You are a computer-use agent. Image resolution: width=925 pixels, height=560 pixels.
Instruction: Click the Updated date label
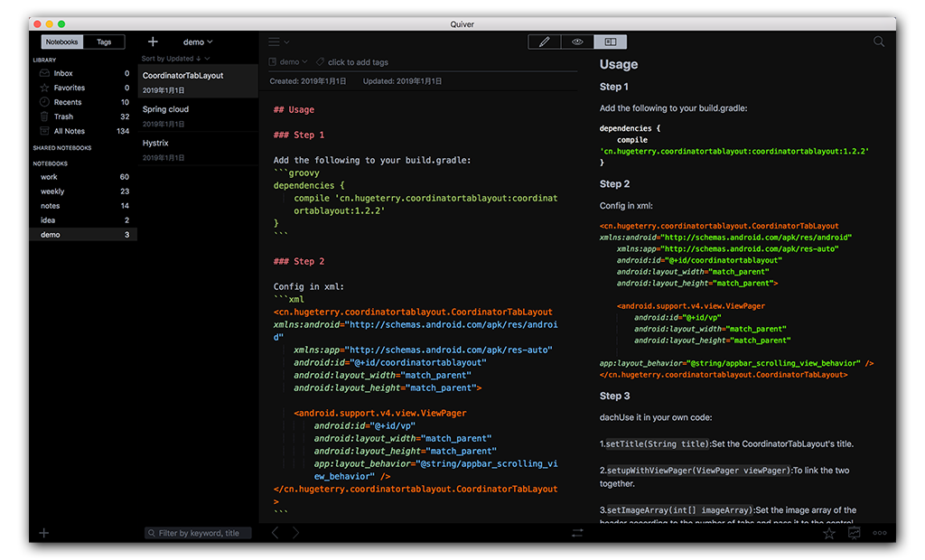[x=402, y=81]
